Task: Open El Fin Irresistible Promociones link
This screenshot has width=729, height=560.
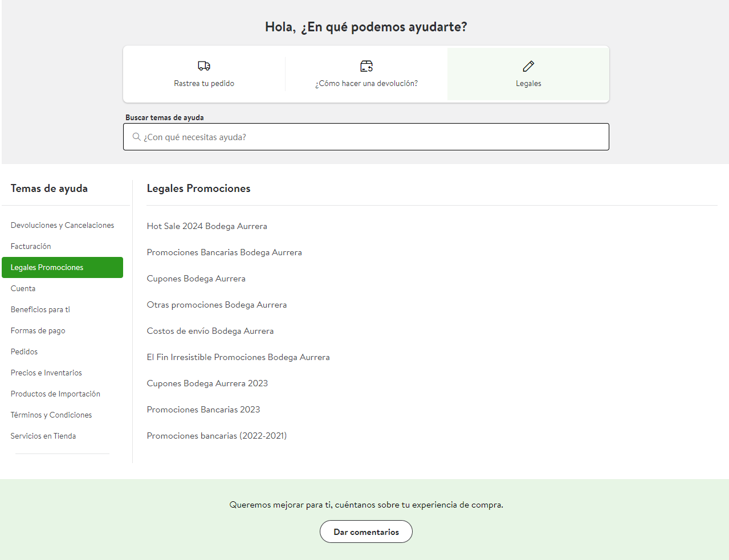Action: (238, 357)
